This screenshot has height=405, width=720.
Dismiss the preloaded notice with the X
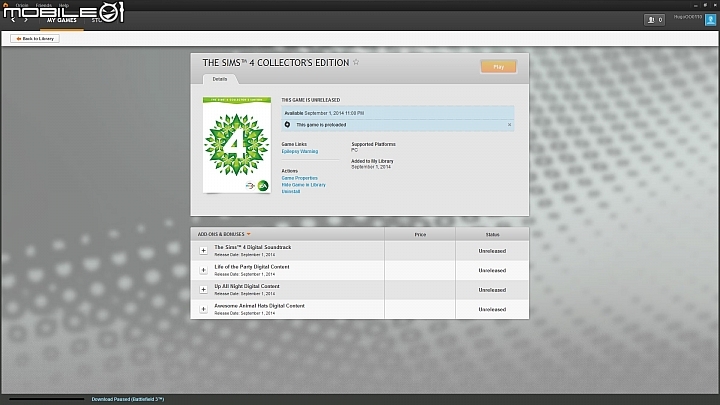point(509,124)
